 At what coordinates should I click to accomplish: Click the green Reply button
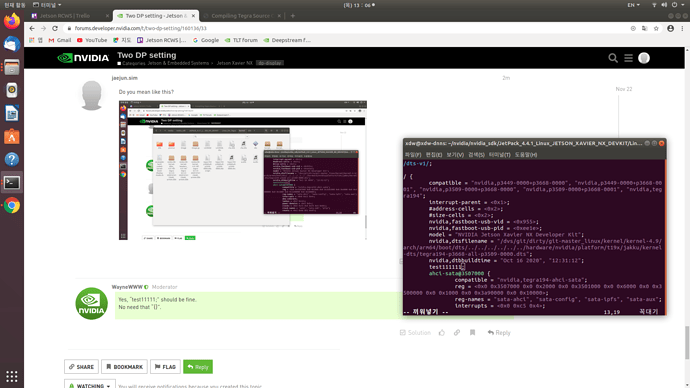[198, 367]
